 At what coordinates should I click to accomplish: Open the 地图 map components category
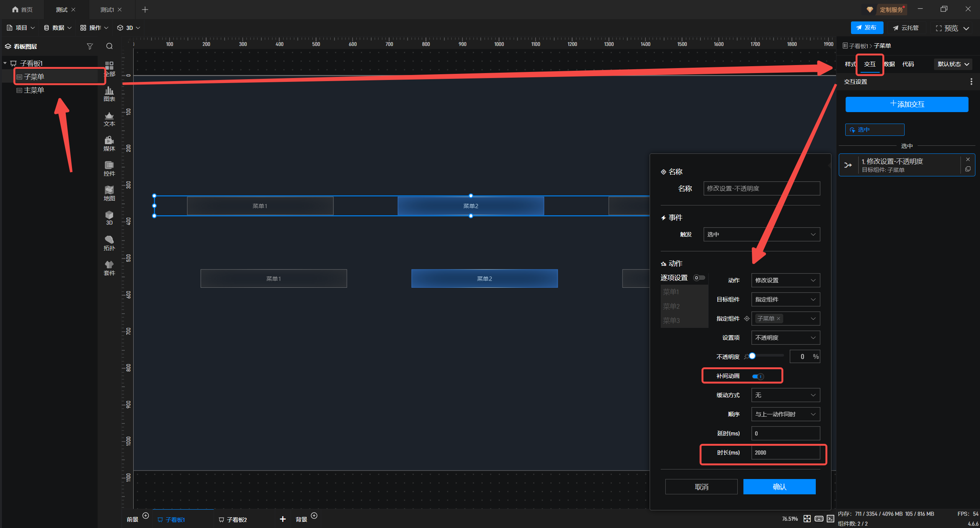pos(109,193)
